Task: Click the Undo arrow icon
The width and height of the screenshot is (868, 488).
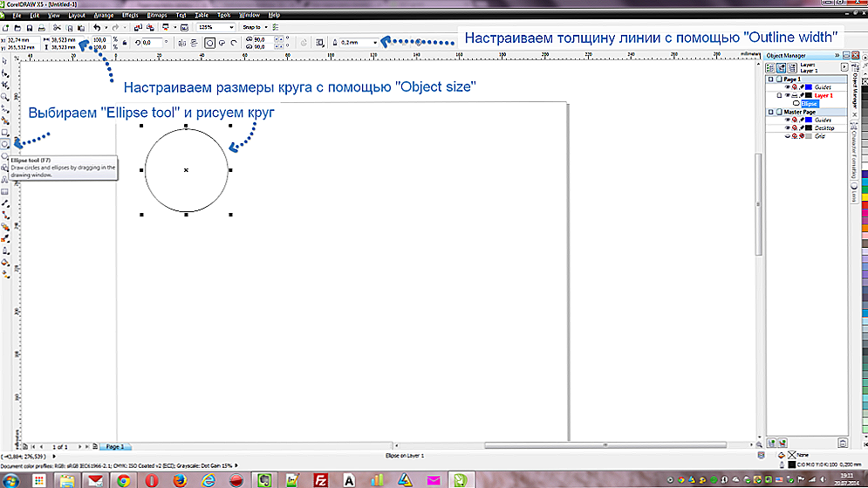Action: (97, 27)
